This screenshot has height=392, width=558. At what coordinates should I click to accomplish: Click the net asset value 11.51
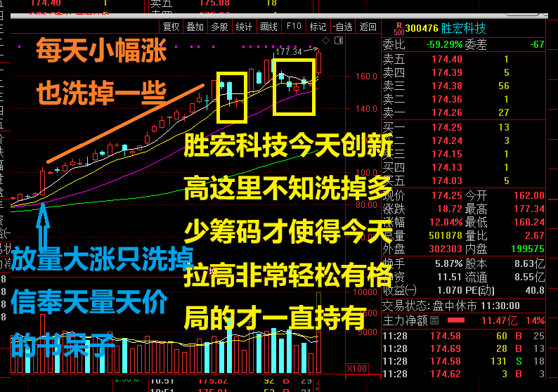tap(450, 277)
